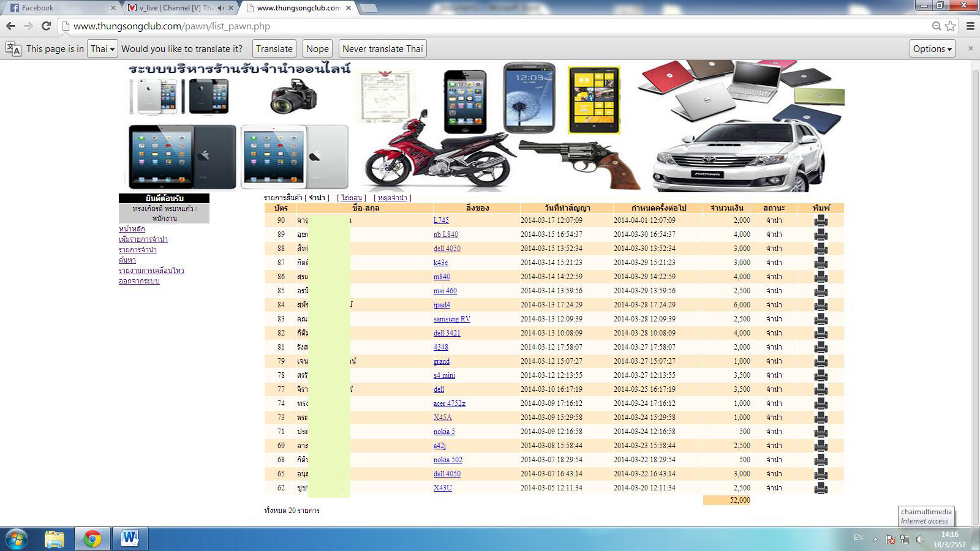980x551 pixels.
Task: Go back to previous page in Chrome
Action: [x=10, y=26]
